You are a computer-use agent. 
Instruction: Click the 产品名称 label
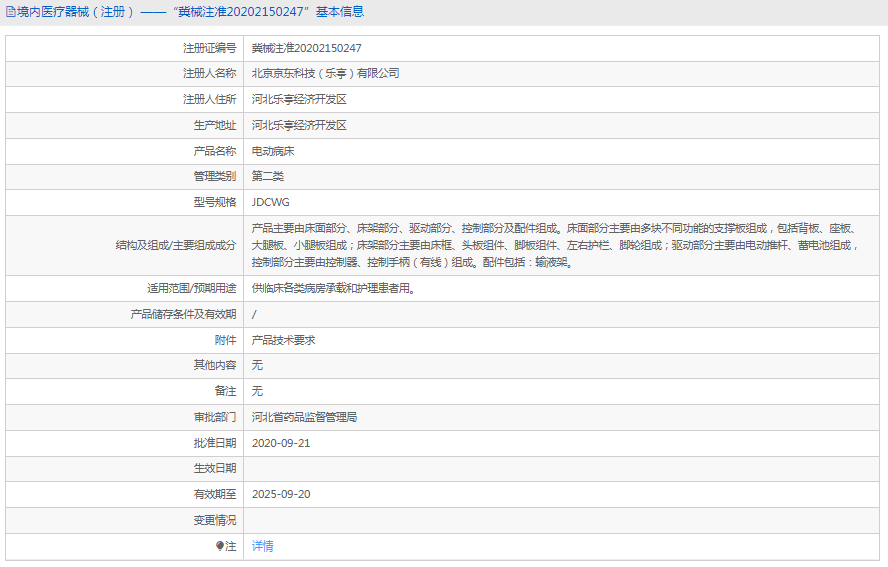coord(215,151)
